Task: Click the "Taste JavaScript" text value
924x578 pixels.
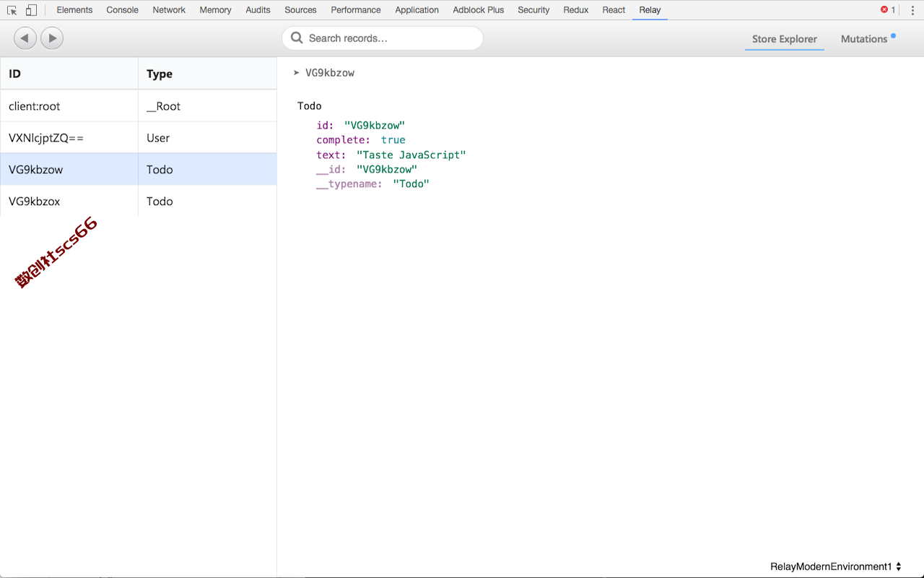Action: pyautogui.click(x=411, y=155)
